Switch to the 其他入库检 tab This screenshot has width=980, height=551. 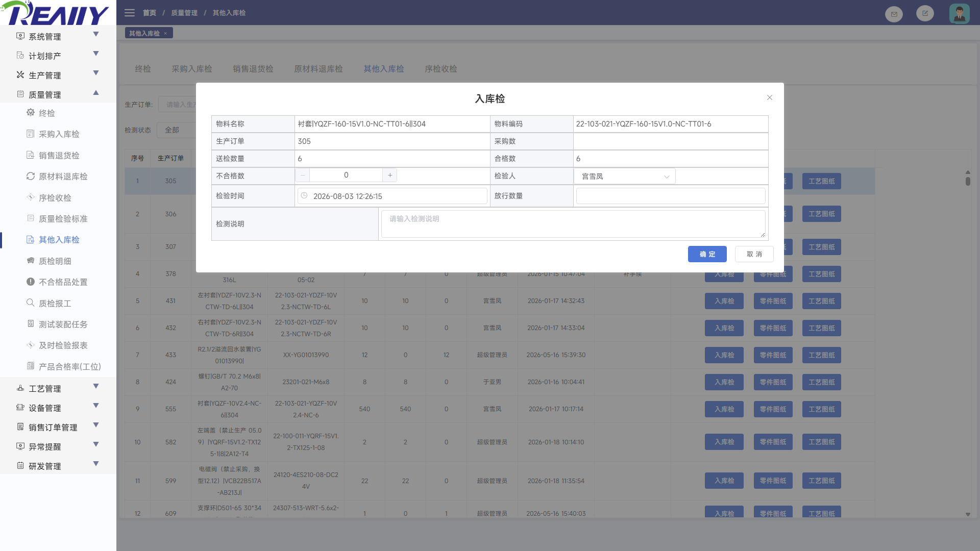(384, 69)
